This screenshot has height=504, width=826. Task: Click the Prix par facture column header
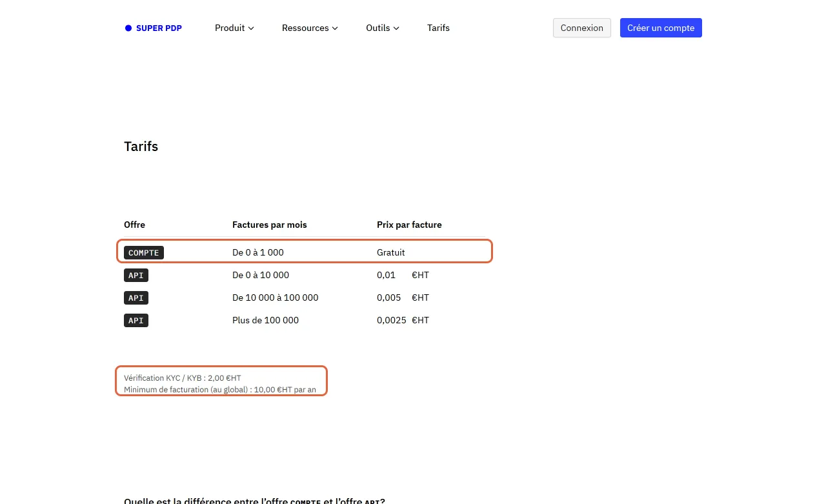pos(409,225)
